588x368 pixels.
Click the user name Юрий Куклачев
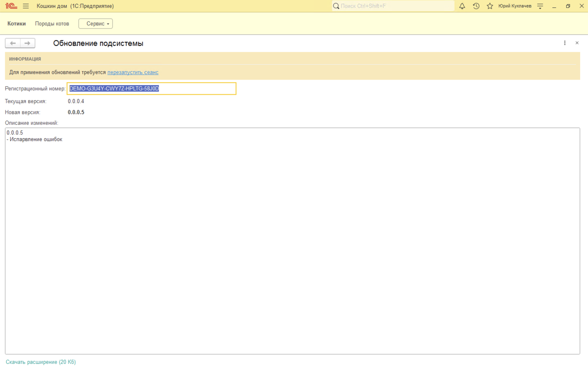(515, 6)
